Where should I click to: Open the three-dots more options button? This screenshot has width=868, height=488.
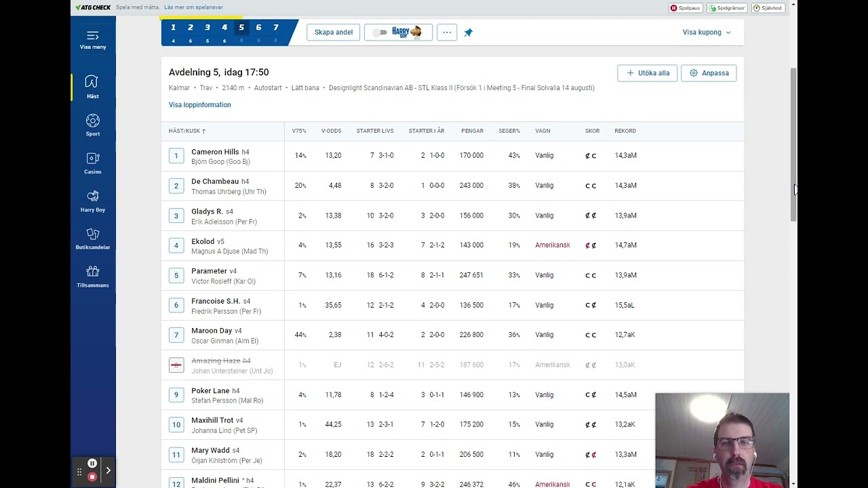(447, 32)
